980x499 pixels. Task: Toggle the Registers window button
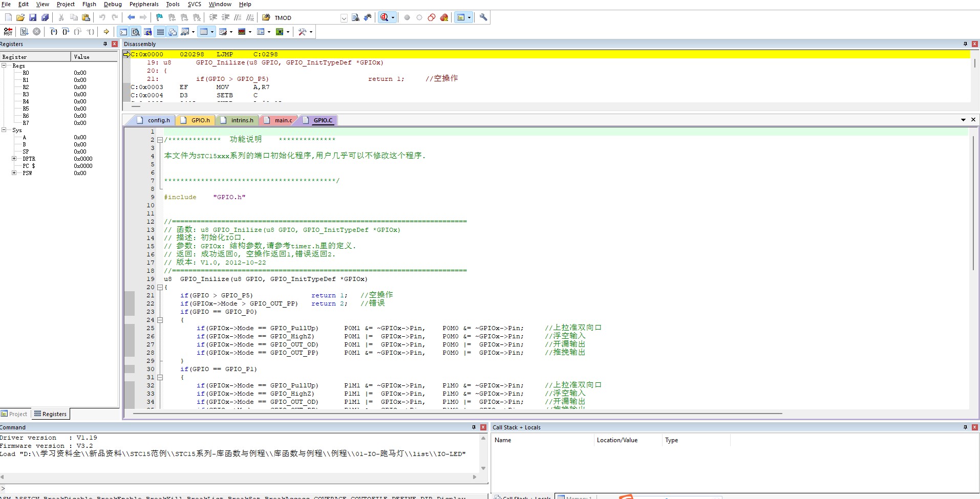coord(160,32)
